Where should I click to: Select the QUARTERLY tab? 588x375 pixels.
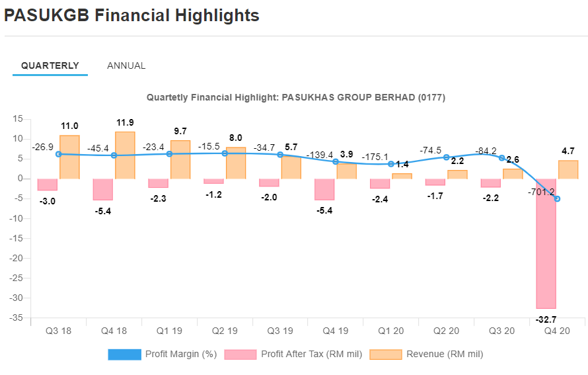click(50, 65)
